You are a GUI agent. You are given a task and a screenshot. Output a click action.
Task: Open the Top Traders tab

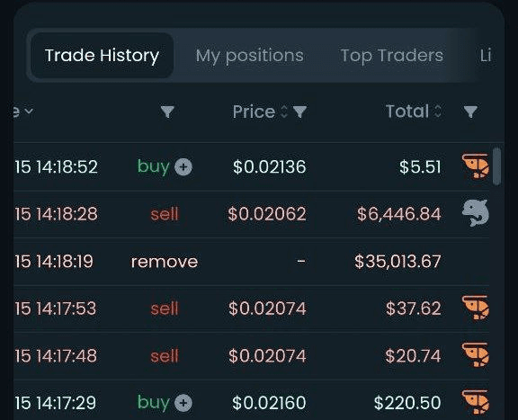392,56
